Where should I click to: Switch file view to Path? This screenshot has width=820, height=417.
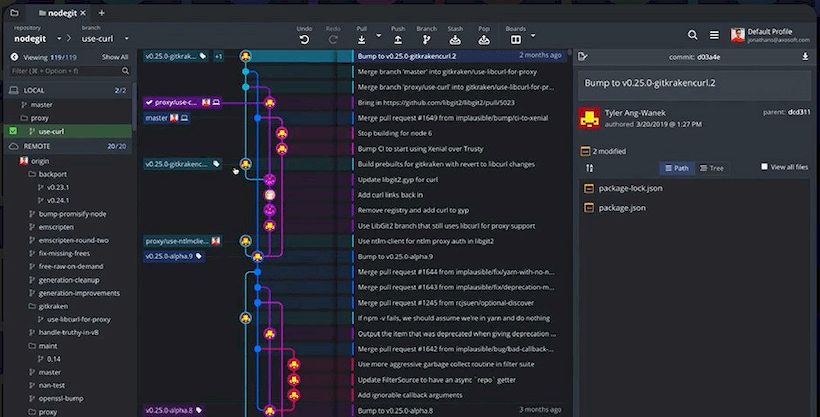676,168
